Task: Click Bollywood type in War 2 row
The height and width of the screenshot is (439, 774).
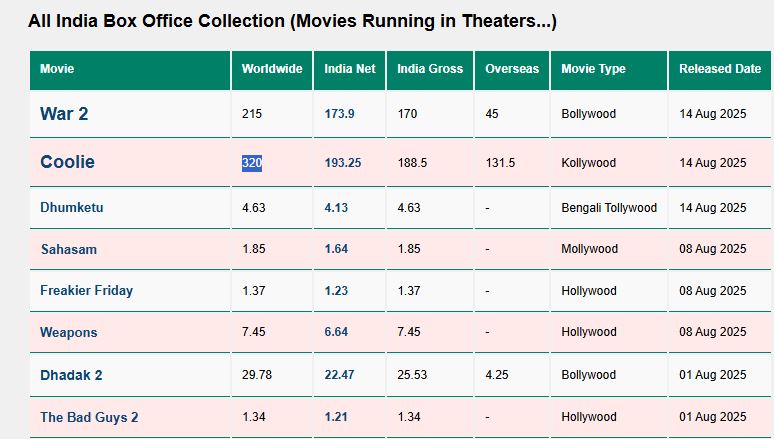Action: click(588, 114)
